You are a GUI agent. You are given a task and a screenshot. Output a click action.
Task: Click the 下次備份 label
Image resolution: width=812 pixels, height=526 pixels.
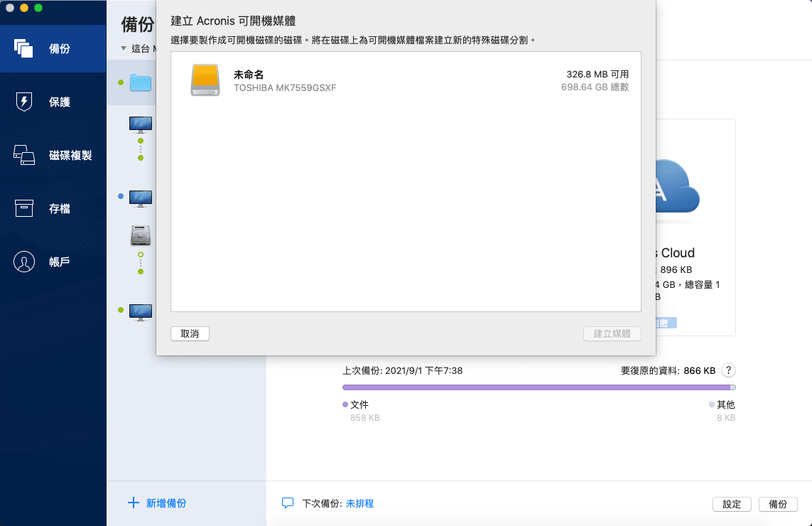(x=322, y=504)
